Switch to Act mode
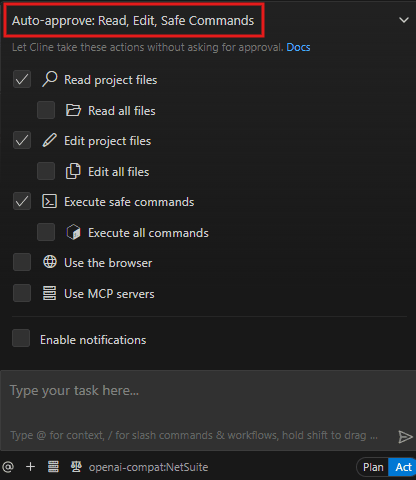This screenshot has height=480, width=416. (403, 467)
